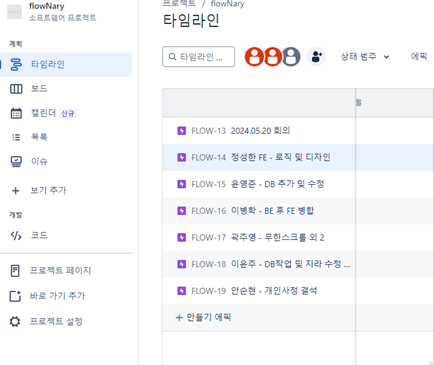Open epic FLOW-13 2024.05.20 회의

pyautogui.click(x=259, y=131)
